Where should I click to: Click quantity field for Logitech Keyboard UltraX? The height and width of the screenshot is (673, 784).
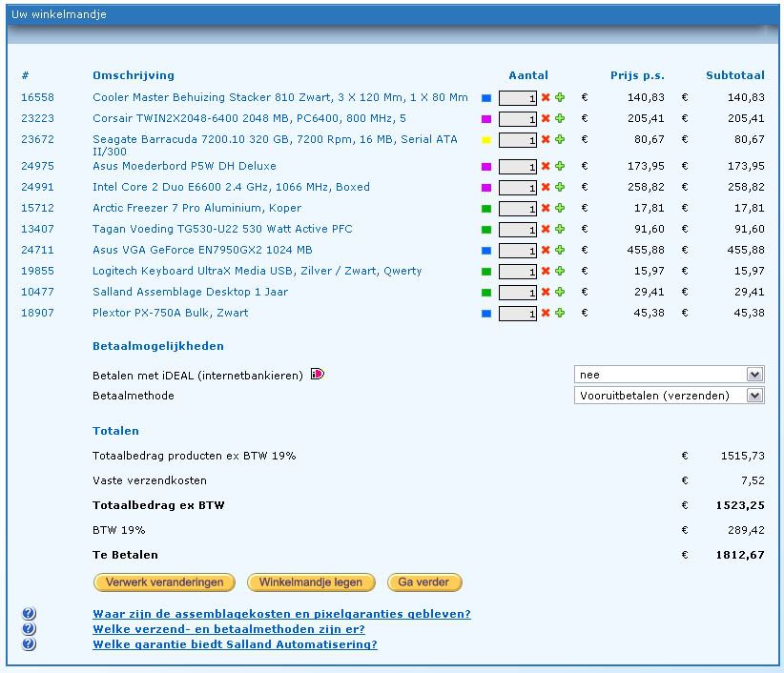[x=518, y=272]
